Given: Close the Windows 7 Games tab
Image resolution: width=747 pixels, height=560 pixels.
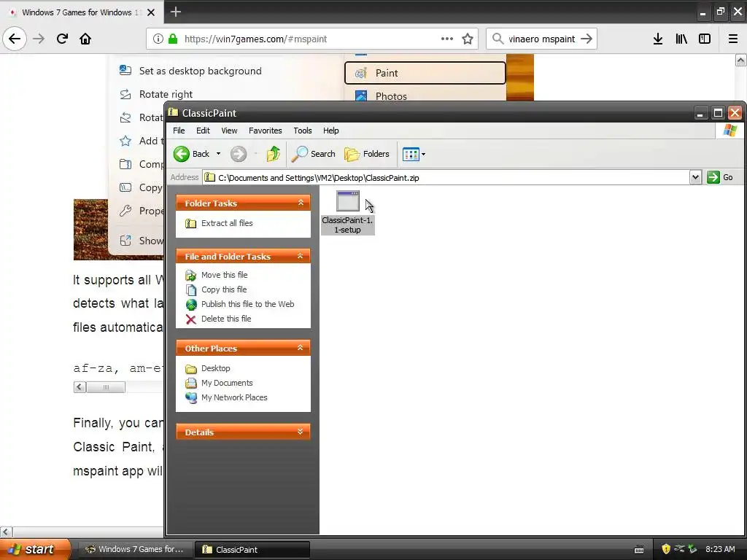Looking at the screenshot, I should 151,12.
